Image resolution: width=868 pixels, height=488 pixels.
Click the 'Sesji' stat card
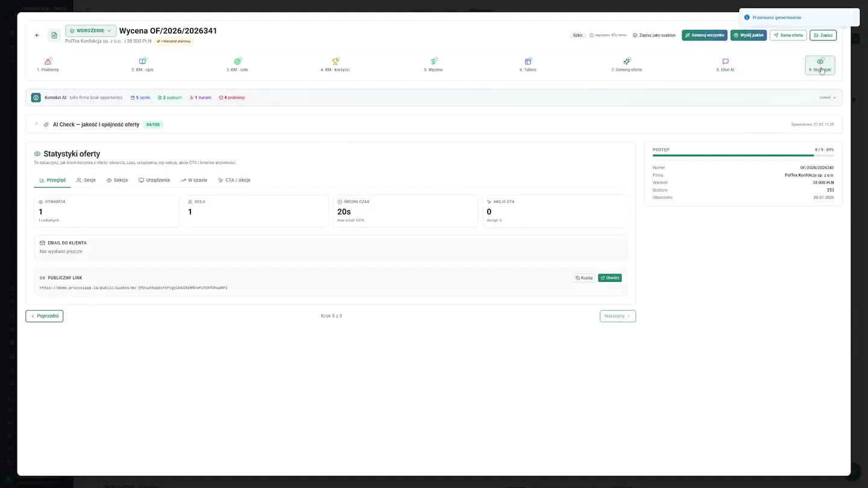pos(256,211)
